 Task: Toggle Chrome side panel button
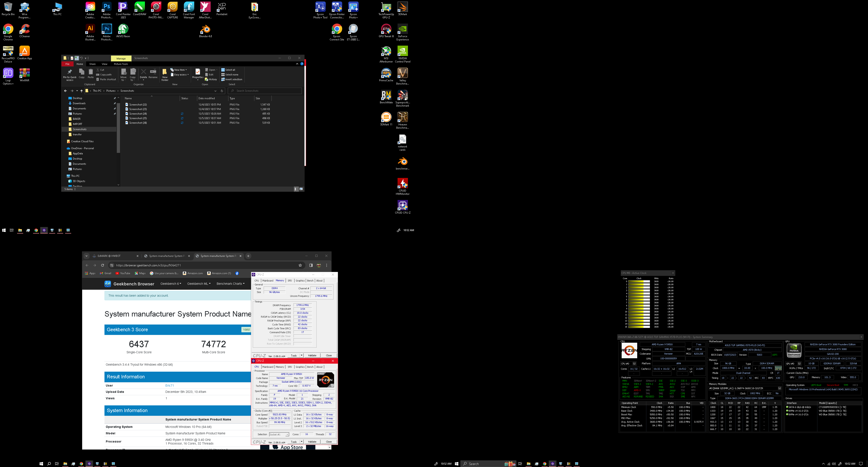point(311,265)
